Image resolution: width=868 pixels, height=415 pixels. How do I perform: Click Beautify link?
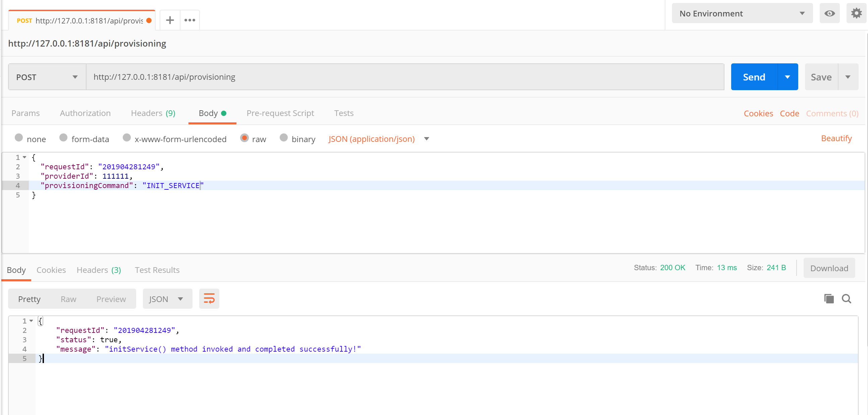point(836,138)
